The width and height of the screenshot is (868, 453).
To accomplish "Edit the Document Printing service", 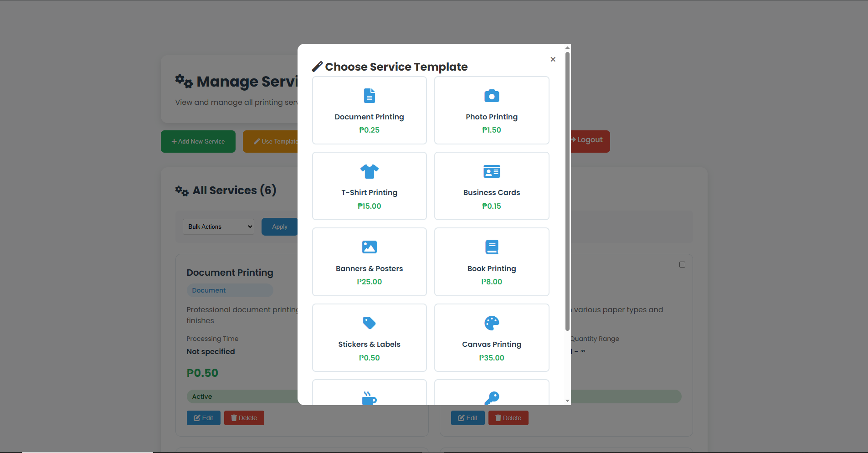I will pyautogui.click(x=203, y=418).
